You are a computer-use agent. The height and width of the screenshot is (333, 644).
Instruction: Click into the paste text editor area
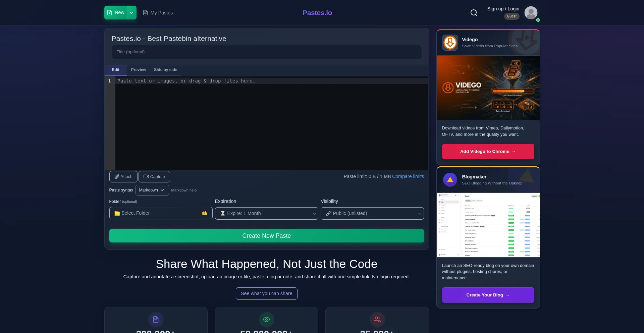pyautogui.click(x=271, y=123)
